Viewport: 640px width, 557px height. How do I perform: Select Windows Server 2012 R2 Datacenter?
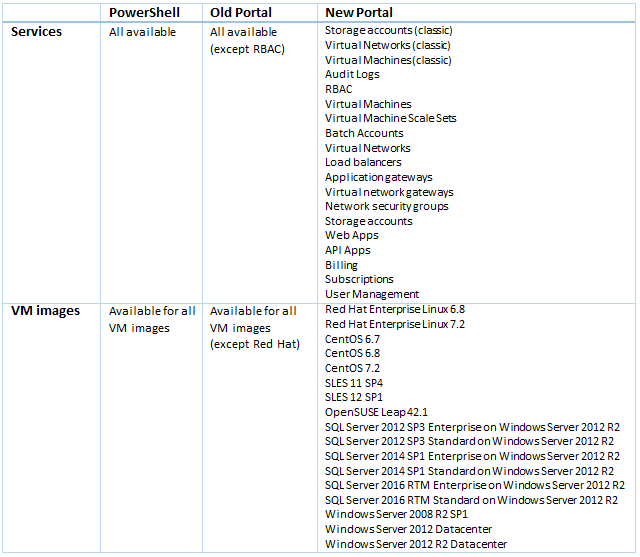[415, 544]
